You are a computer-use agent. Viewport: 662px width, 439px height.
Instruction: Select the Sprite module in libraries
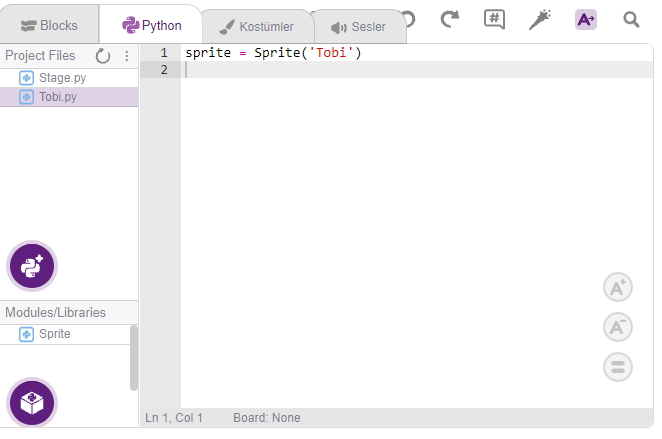54,334
